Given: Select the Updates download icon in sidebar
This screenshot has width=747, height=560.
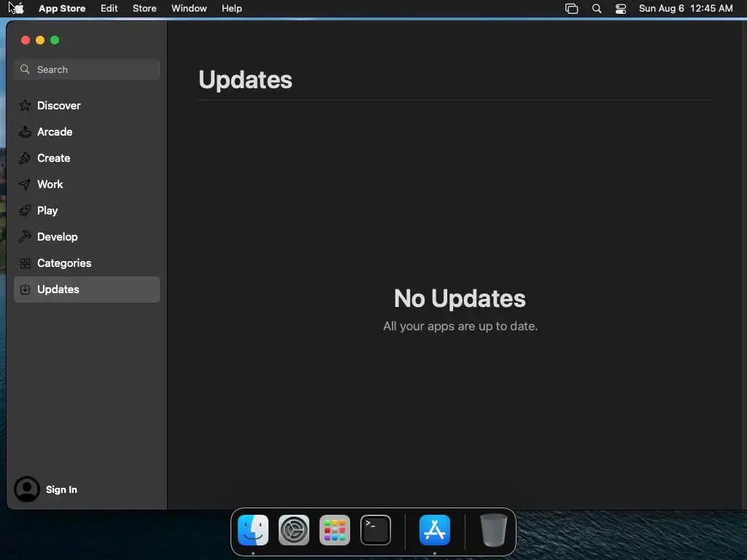Looking at the screenshot, I should [25, 289].
